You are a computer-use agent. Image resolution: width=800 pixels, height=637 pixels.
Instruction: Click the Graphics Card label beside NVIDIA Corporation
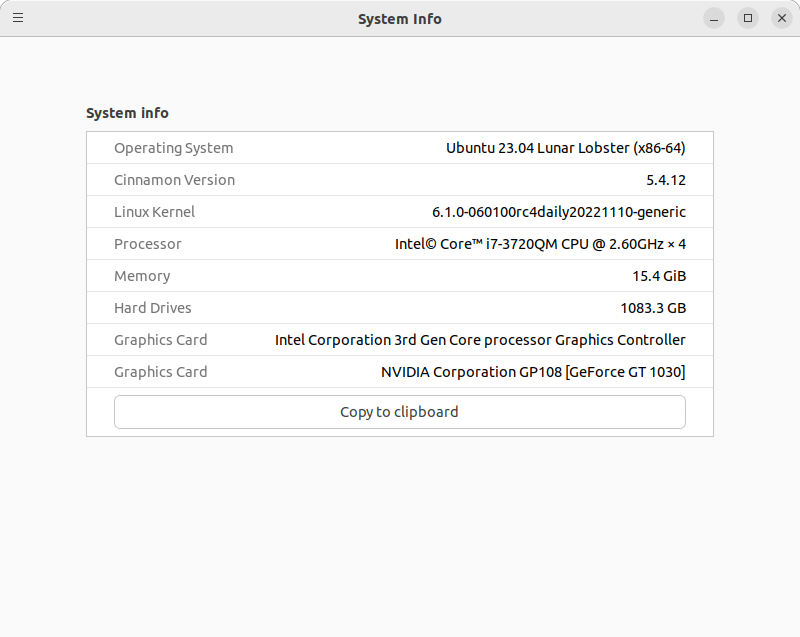point(160,372)
